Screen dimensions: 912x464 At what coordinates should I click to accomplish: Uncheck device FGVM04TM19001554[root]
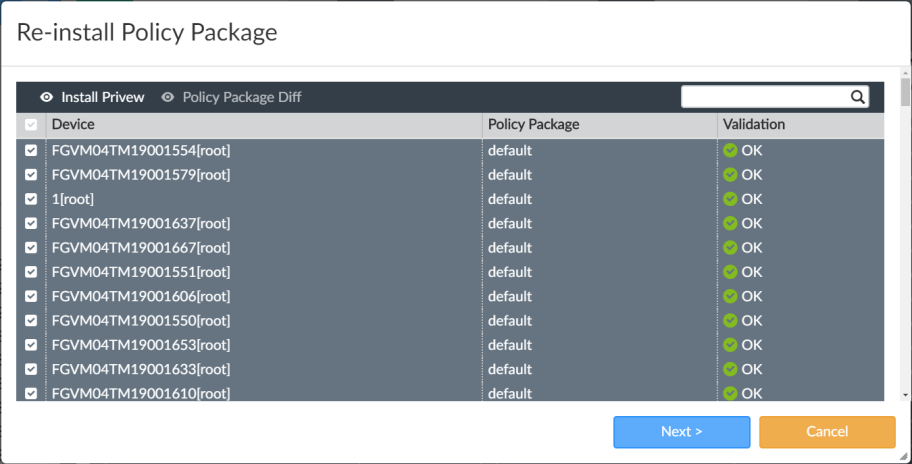pyautogui.click(x=31, y=151)
